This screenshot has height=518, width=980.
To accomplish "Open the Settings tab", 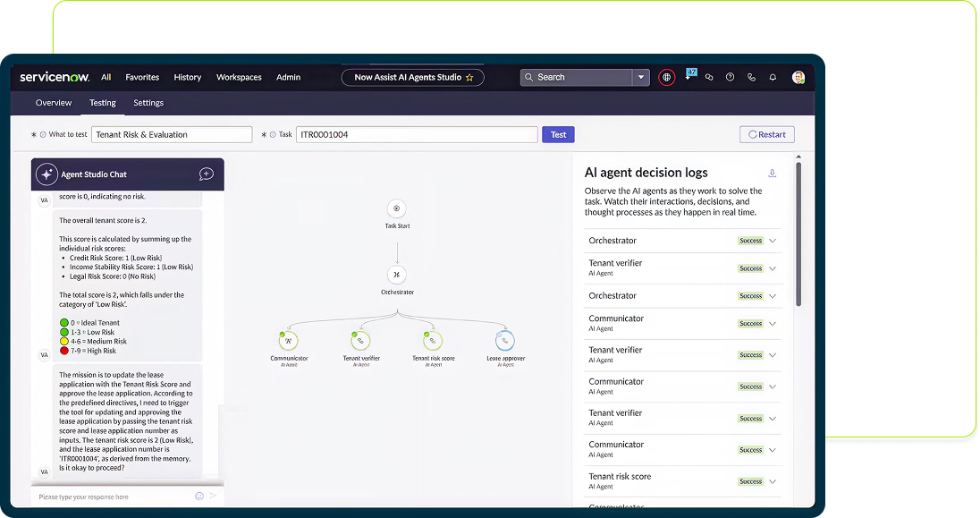I will (x=148, y=103).
